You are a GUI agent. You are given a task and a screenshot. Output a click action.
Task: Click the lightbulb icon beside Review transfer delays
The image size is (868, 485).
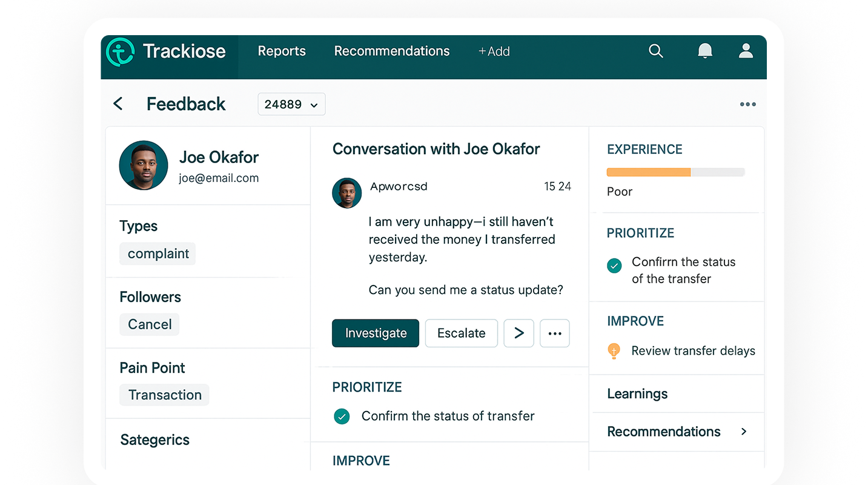[x=613, y=350]
